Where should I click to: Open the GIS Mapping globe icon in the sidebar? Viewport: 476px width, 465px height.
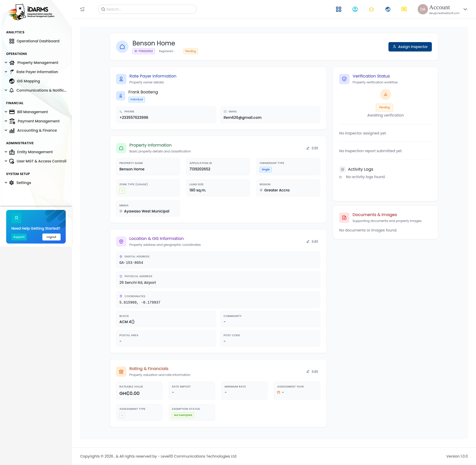pos(12,81)
